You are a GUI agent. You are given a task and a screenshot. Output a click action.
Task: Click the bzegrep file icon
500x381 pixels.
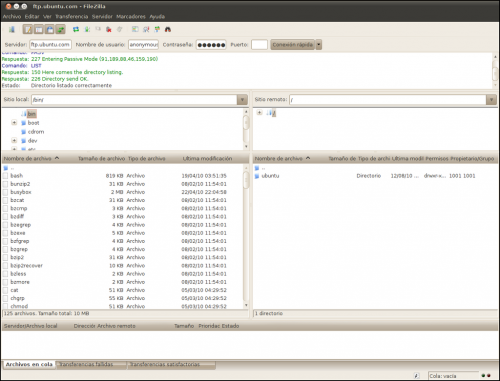click(5, 225)
